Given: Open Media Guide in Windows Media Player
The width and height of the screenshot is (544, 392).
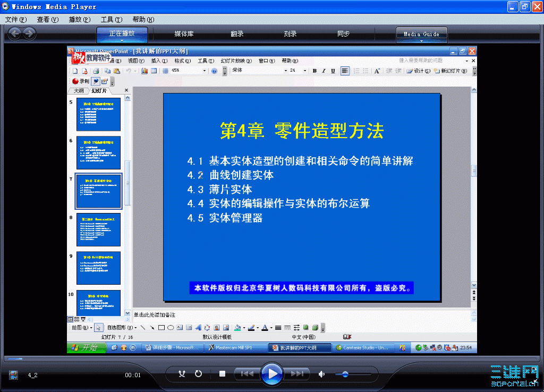Looking at the screenshot, I should tap(421, 33).
